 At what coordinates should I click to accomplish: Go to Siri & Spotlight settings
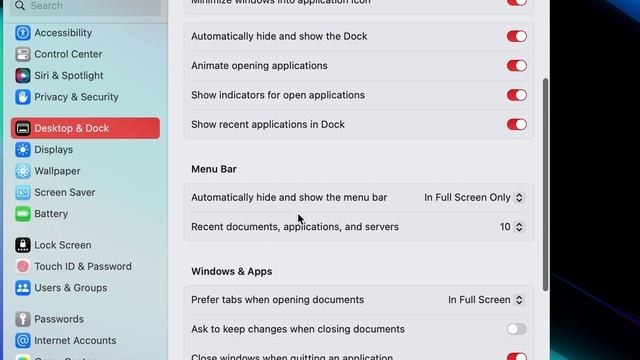[x=85, y=76]
